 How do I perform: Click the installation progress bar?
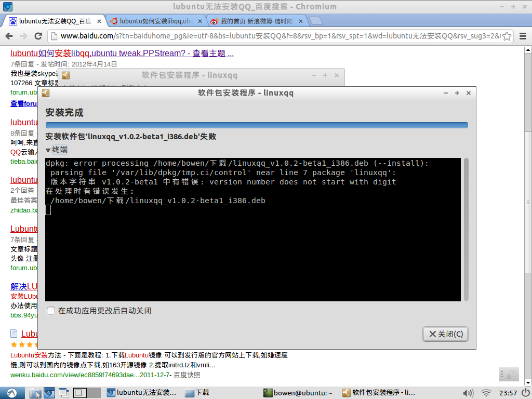tap(257, 125)
